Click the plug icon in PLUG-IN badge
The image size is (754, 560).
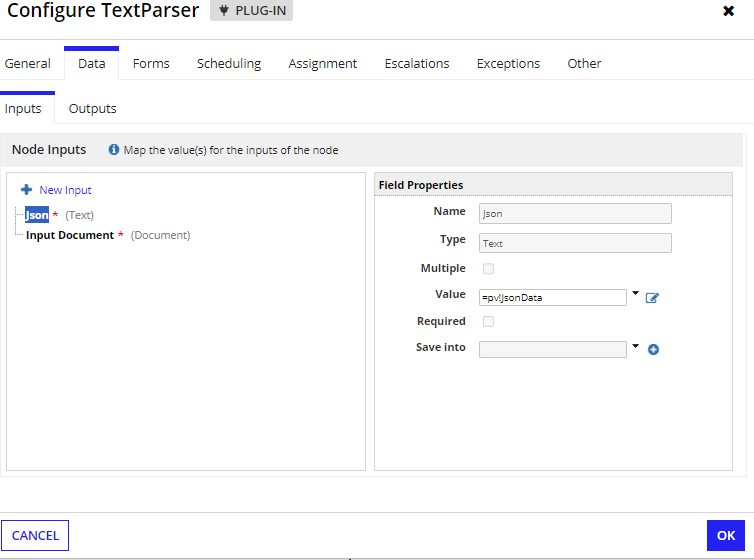coord(224,11)
